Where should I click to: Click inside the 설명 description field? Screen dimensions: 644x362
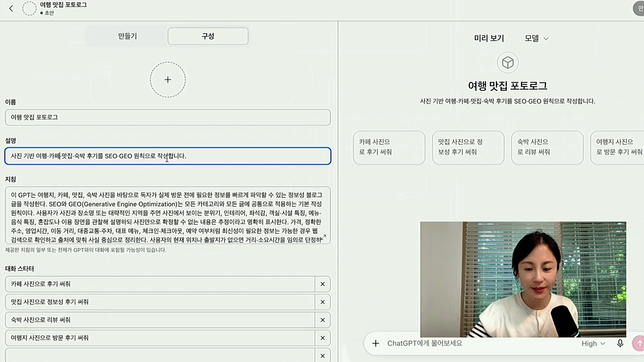(168, 156)
